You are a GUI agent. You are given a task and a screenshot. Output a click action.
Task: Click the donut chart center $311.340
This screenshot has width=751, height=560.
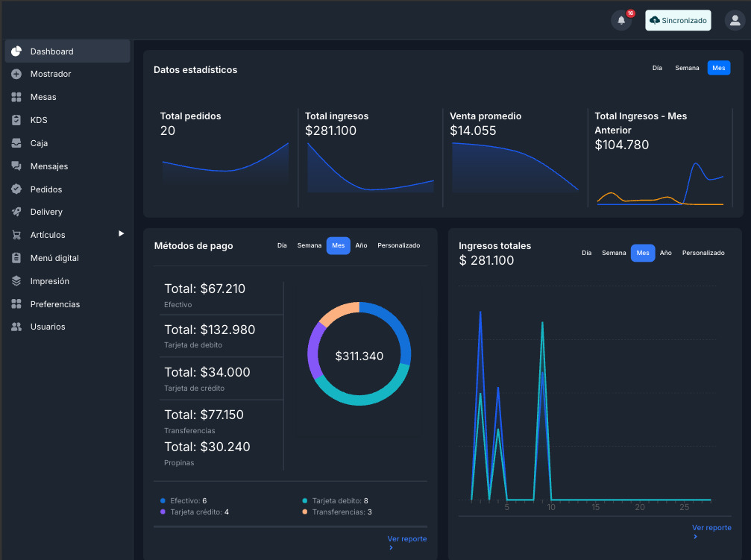pyautogui.click(x=359, y=356)
